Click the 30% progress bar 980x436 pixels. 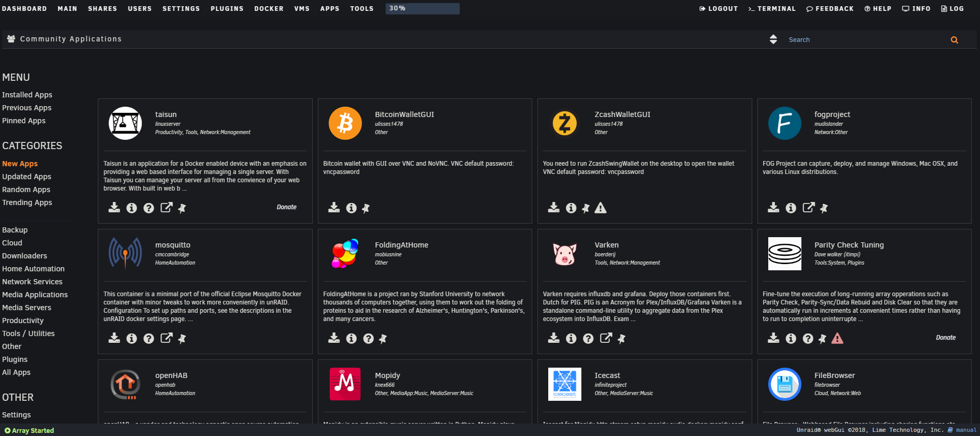point(422,8)
